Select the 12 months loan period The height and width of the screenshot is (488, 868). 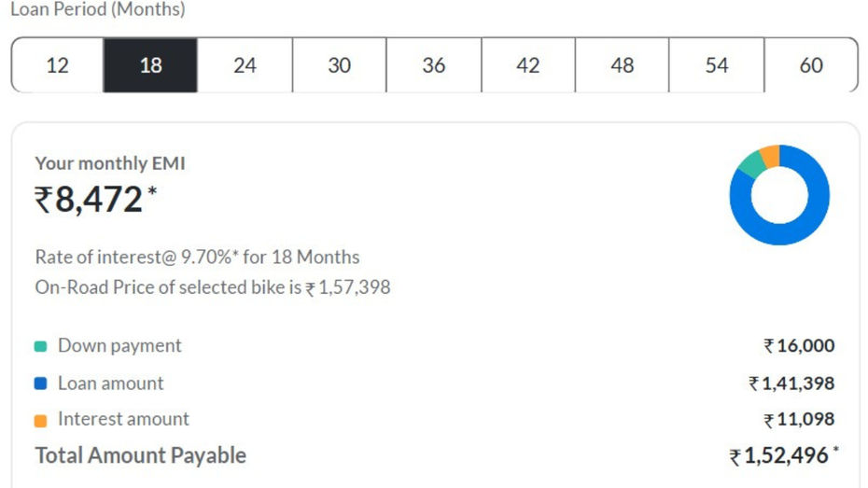point(58,65)
